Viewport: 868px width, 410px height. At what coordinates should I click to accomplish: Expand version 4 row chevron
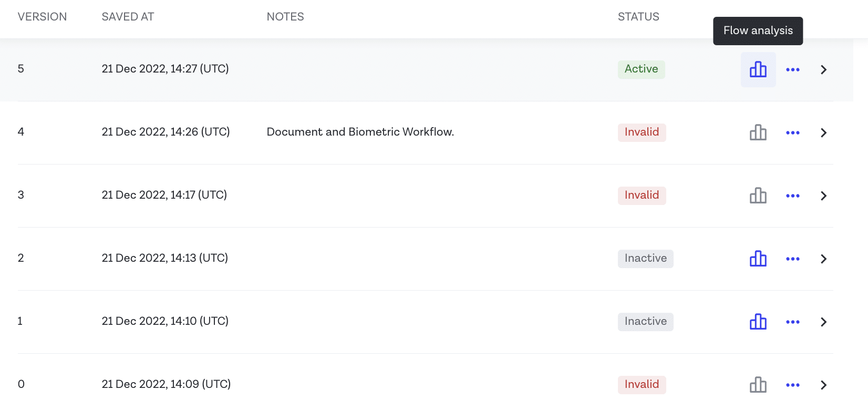824,132
